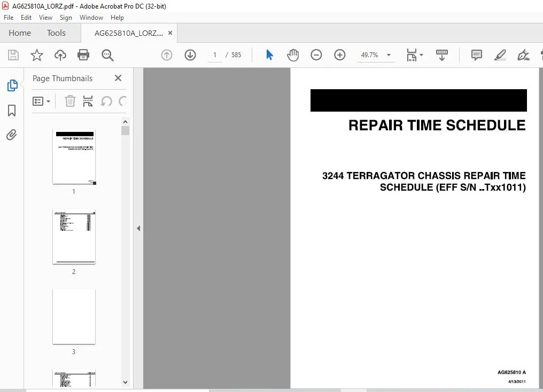543x392 pixels.
Task: Click the page number input field
Action: point(215,55)
